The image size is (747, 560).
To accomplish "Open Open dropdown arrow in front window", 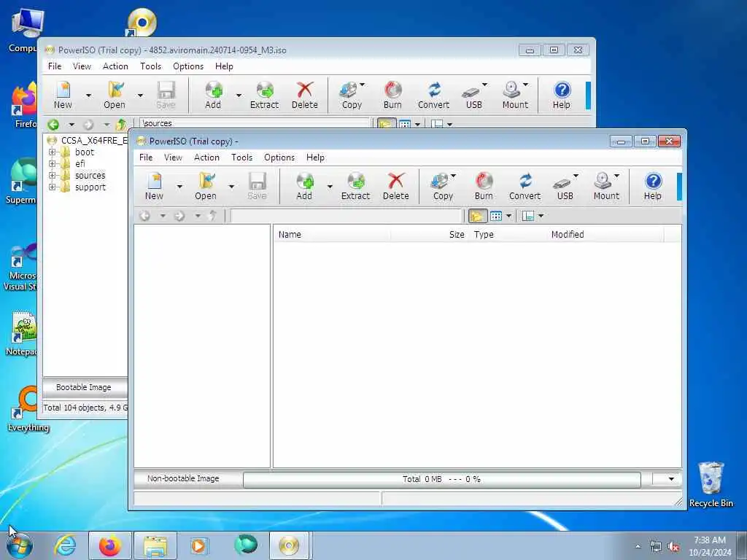I will click(231, 186).
